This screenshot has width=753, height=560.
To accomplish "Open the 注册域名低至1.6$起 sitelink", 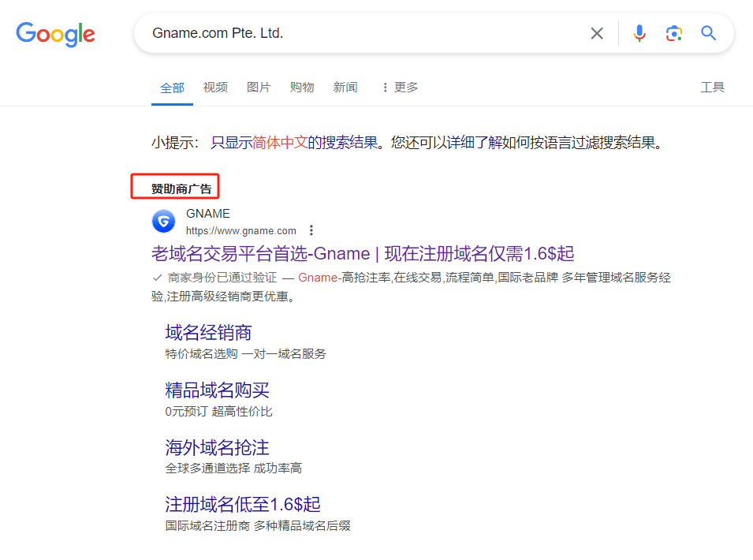I will 243,504.
